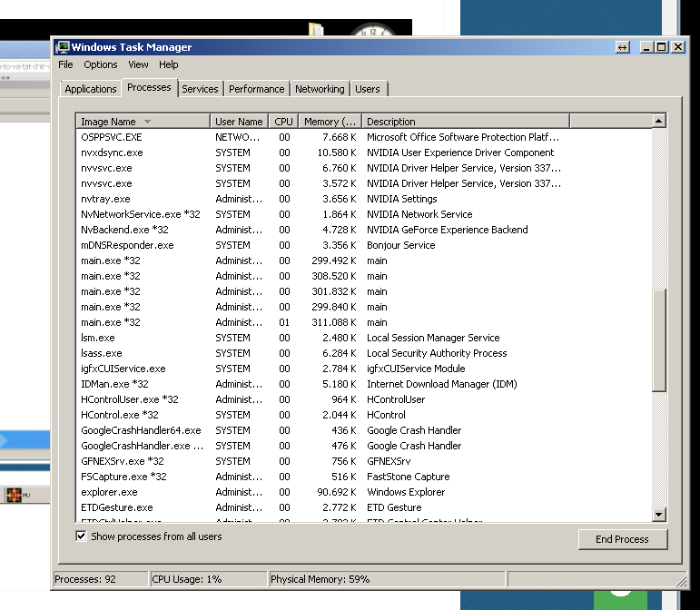Click the Task Manager title bar icon
The image size is (700, 610).
click(x=63, y=47)
